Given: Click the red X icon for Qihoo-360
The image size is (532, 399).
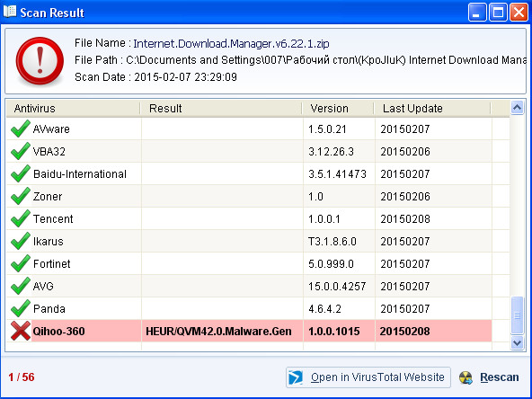Looking at the screenshot, I should (21, 331).
